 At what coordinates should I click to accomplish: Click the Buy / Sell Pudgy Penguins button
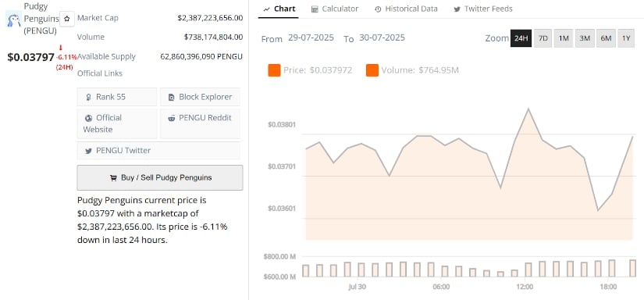click(160, 178)
